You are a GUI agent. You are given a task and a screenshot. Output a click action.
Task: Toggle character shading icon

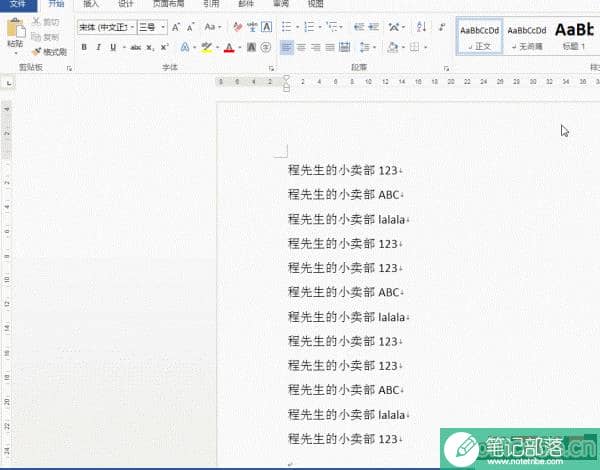251,47
